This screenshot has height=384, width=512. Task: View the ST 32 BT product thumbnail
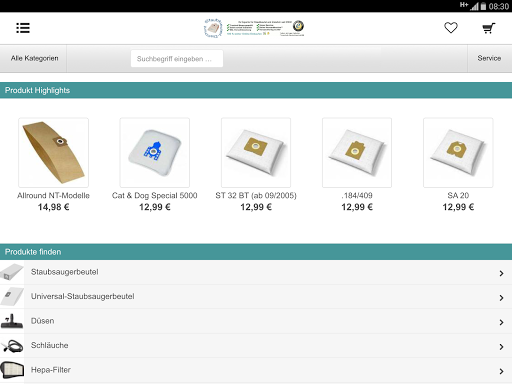click(256, 153)
